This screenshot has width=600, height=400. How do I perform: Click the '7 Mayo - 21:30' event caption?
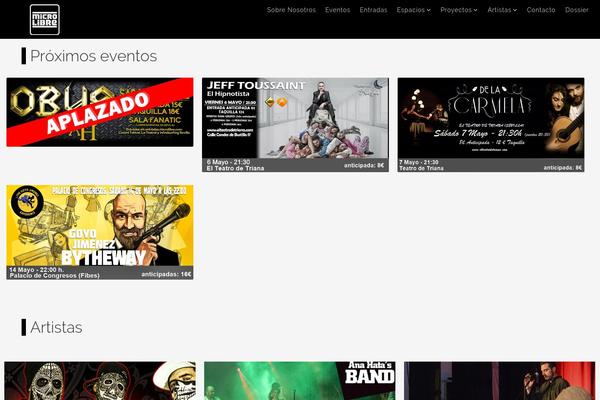[x=419, y=162]
